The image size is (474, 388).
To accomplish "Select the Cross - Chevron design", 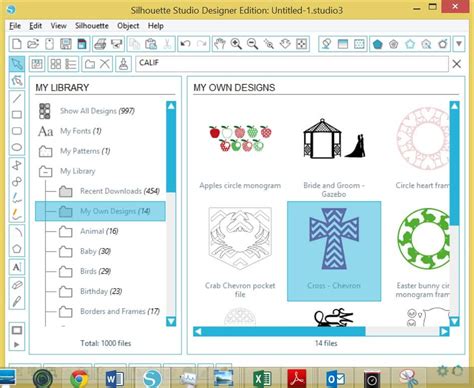I will 334,251.
